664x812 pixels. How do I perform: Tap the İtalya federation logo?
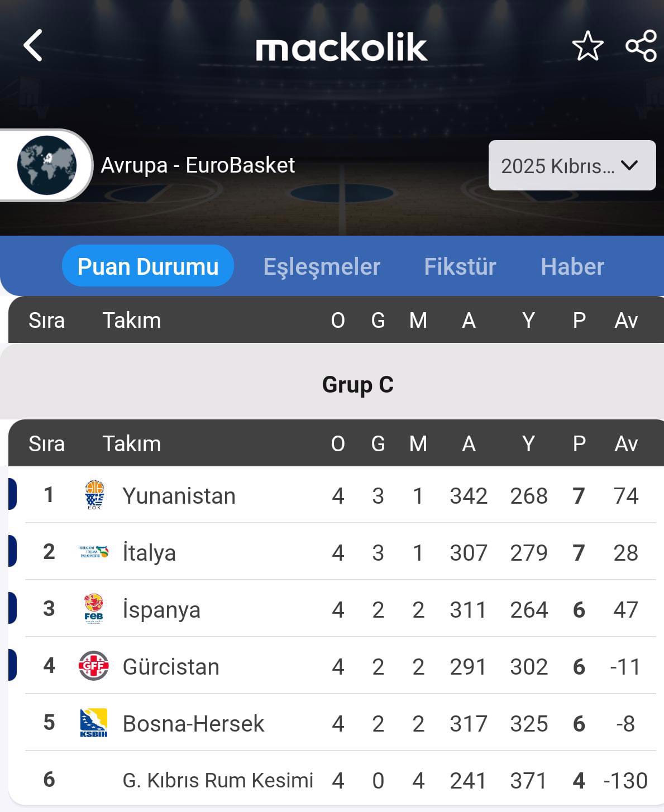pos(93,552)
